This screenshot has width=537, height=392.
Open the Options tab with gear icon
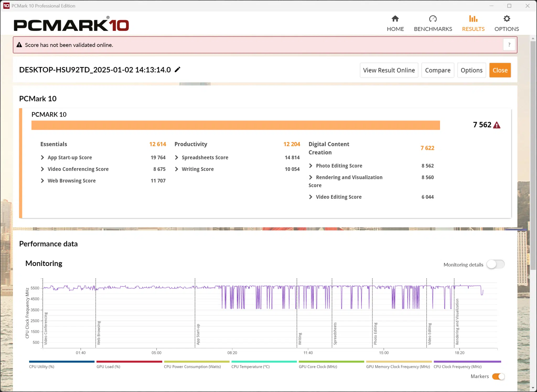pyautogui.click(x=507, y=23)
